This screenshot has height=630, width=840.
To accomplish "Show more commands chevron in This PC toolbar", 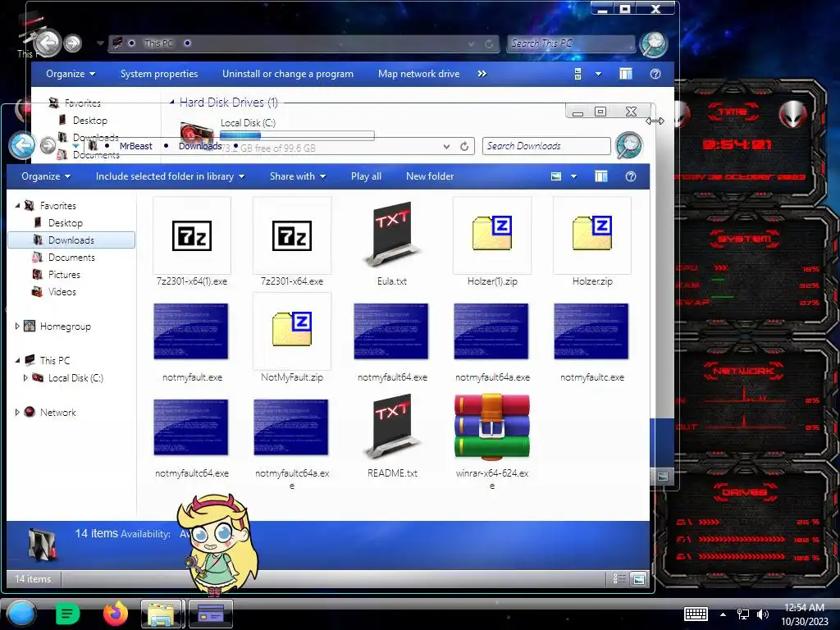I will 482,74.
